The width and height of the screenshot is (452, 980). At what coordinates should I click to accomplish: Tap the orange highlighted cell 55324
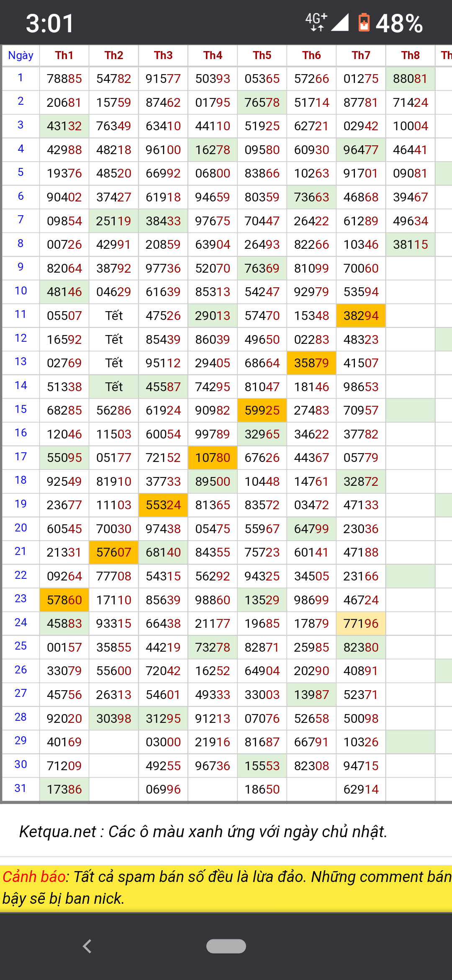(163, 505)
